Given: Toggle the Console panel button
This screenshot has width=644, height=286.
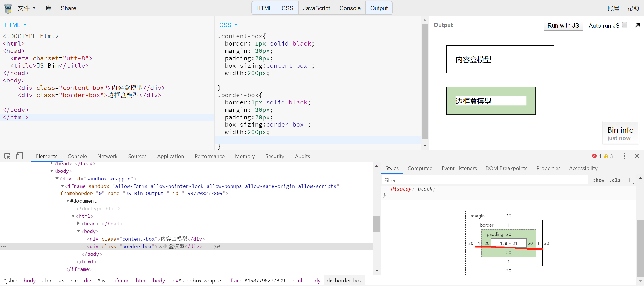Looking at the screenshot, I should [350, 8].
